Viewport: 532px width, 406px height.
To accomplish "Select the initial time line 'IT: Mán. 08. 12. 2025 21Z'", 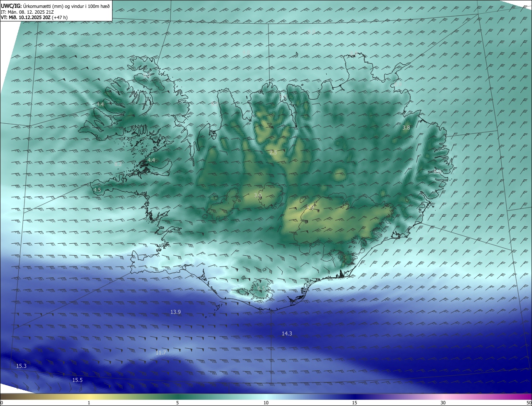I will [x=27, y=12].
